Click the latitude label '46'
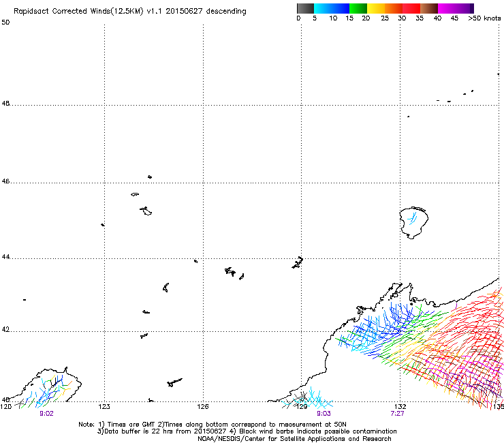 pos(5,181)
